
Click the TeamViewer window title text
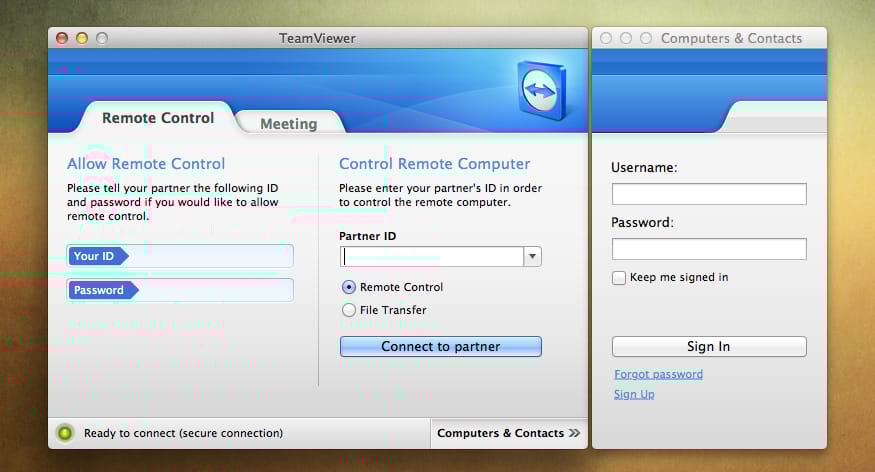[x=317, y=38]
